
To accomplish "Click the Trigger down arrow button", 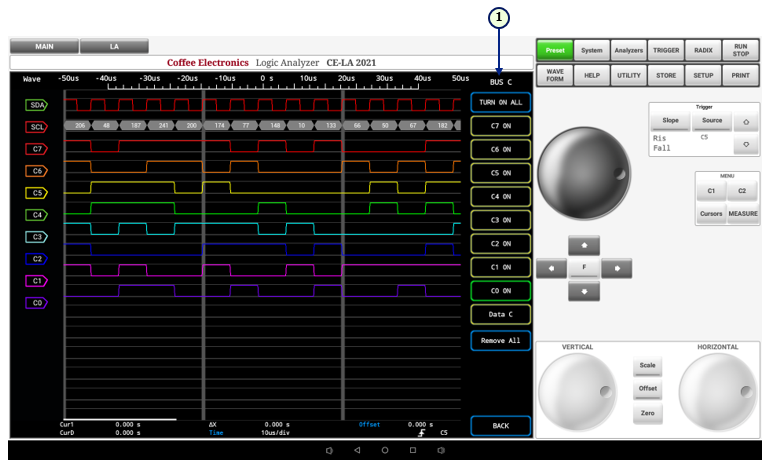I will pyautogui.click(x=747, y=145).
